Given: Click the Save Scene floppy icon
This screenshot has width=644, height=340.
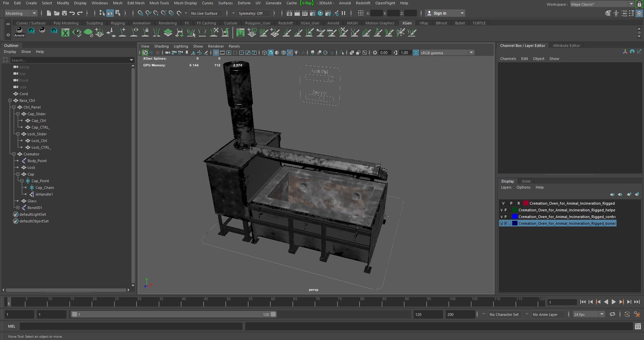Looking at the screenshot, I should pos(64,13).
